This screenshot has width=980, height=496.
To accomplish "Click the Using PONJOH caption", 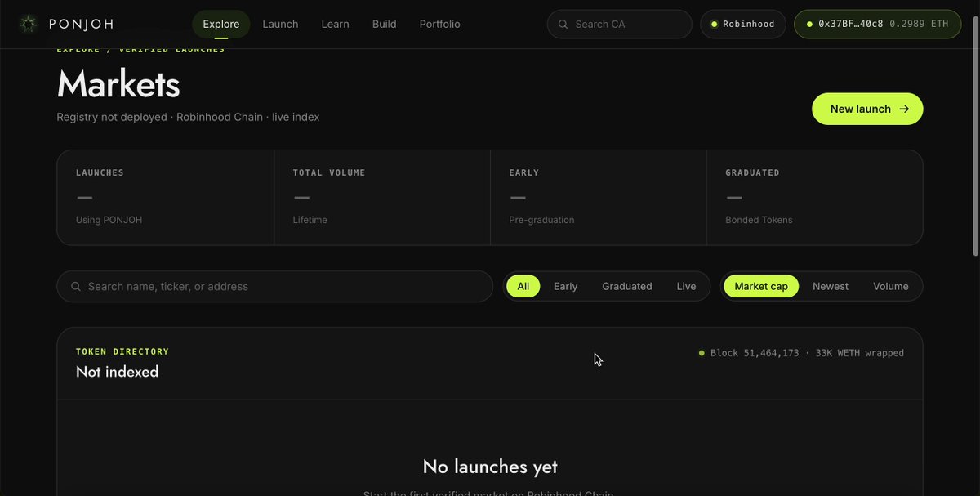I will (x=109, y=221).
